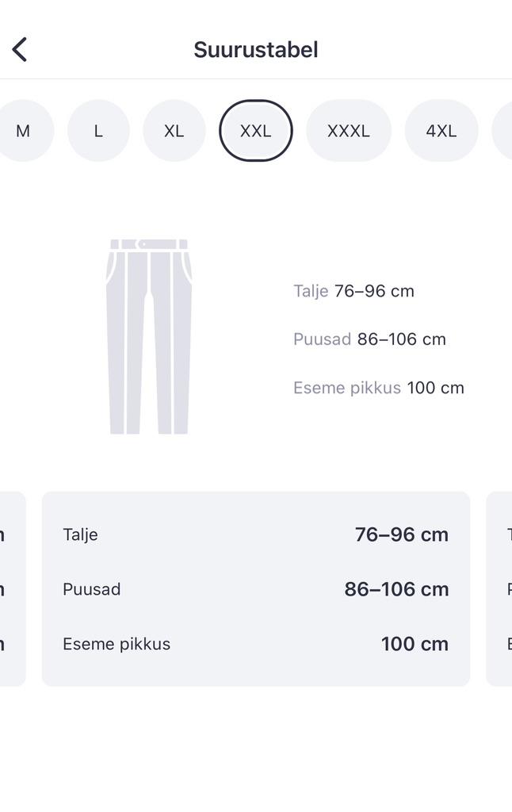Switch to the 4XL size
This screenshot has height=812, width=512.
point(441,131)
